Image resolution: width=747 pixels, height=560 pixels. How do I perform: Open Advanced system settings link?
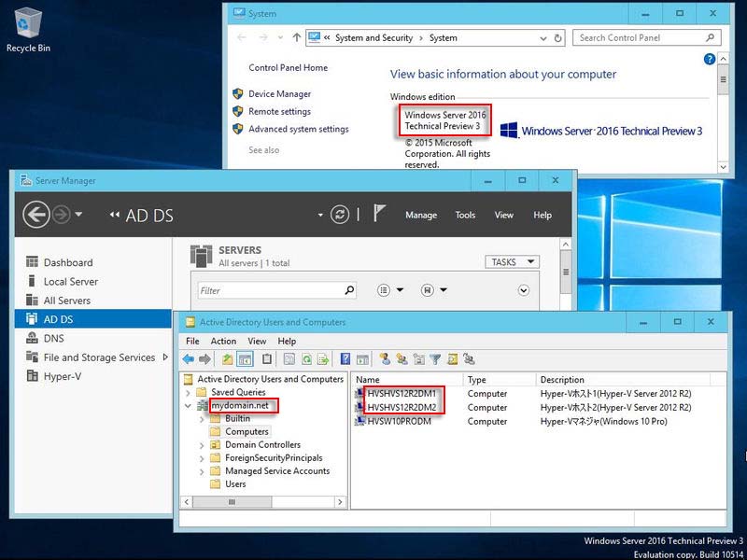click(x=299, y=129)
